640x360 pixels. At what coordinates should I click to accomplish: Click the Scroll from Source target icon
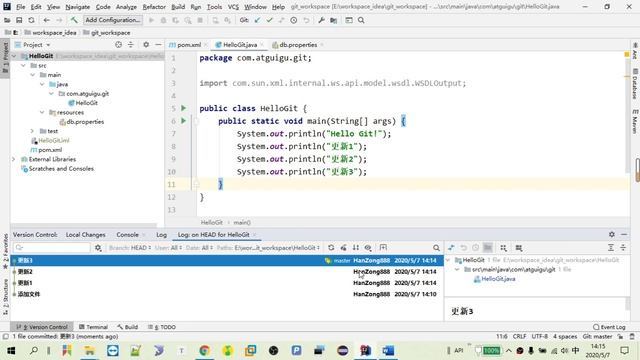pyautogui.click(x=118, y=45)
